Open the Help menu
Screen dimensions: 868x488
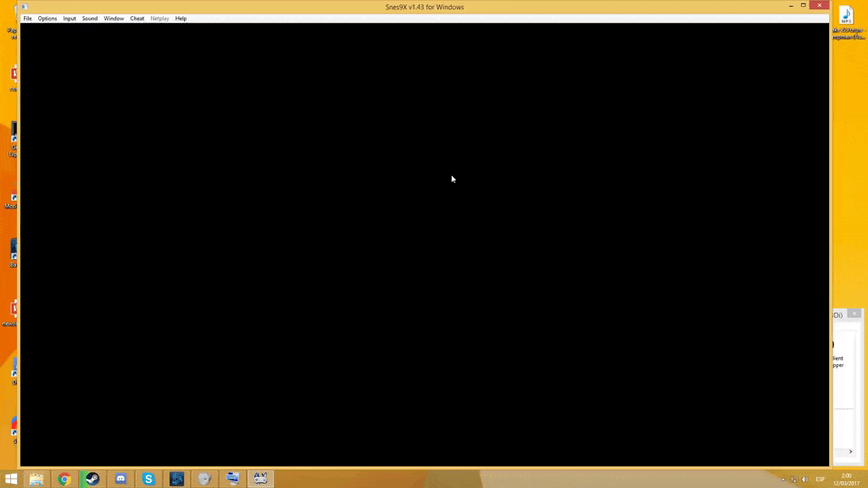(x=181, y=18)
